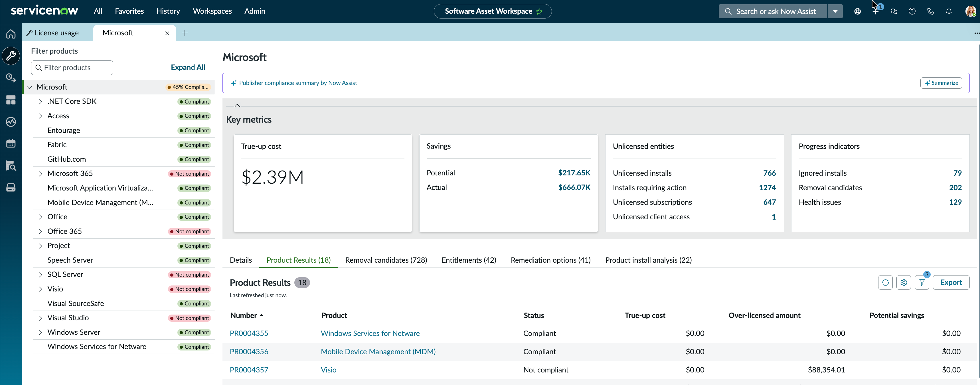Add a new workspace tab
The image size is (980, 385).
click(185, 33)
